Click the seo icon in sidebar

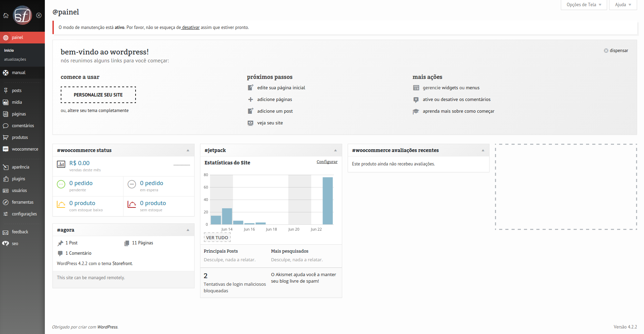click(6, 244)
